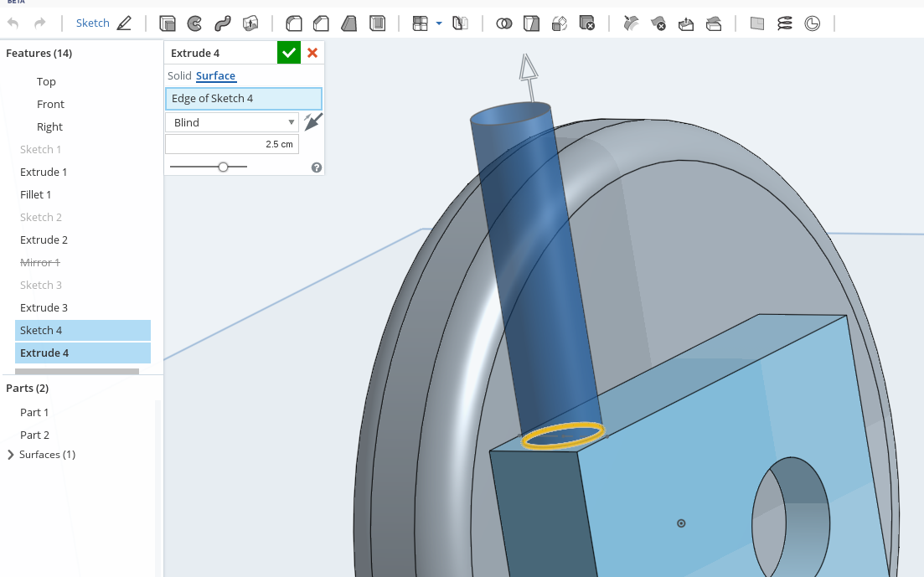Click the extrude depth slider handle
This screenshot has width=924, height=577.
pyautogui.click(x=223, y=167)
